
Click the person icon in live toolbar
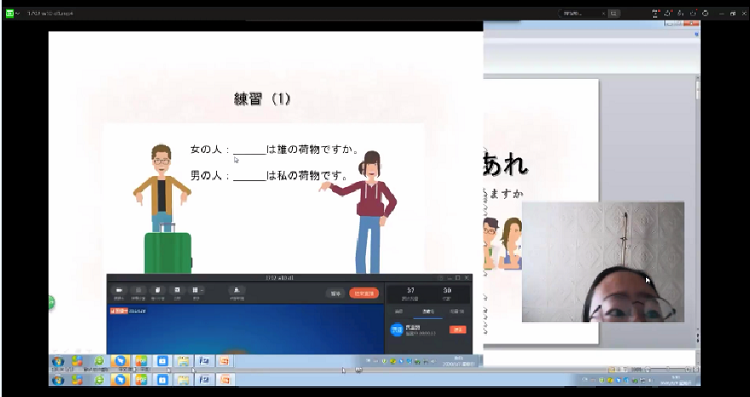(237, 290)
